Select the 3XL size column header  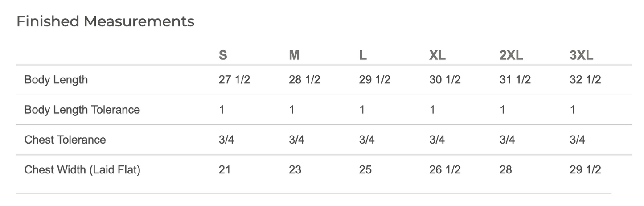[582, 55]
